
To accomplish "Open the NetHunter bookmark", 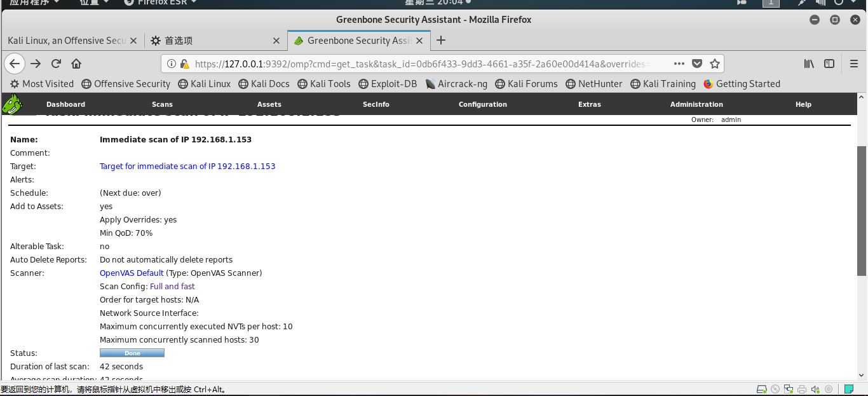I will (x=594, y=84).
